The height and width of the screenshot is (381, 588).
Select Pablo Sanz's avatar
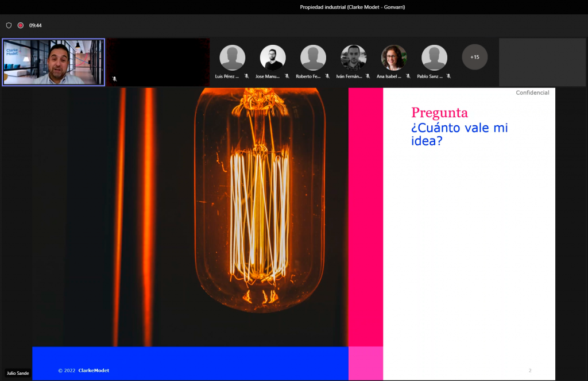tap(434, 57)
